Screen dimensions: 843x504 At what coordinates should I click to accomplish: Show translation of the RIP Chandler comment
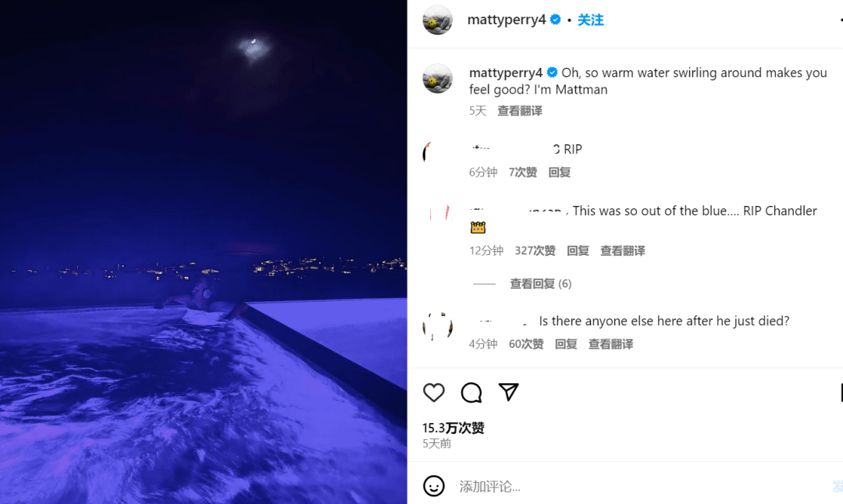[x=622, y=251]
